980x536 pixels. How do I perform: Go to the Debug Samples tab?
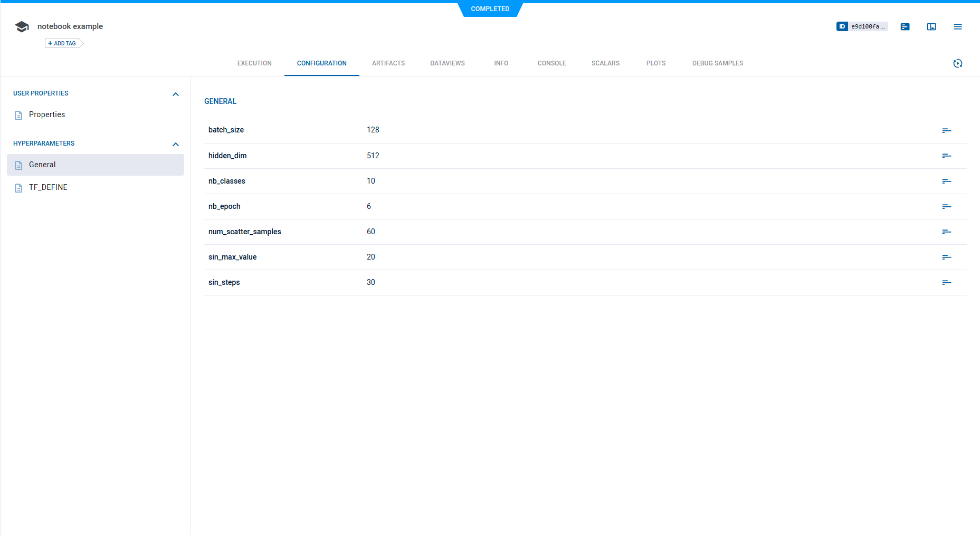pos(717,63)
